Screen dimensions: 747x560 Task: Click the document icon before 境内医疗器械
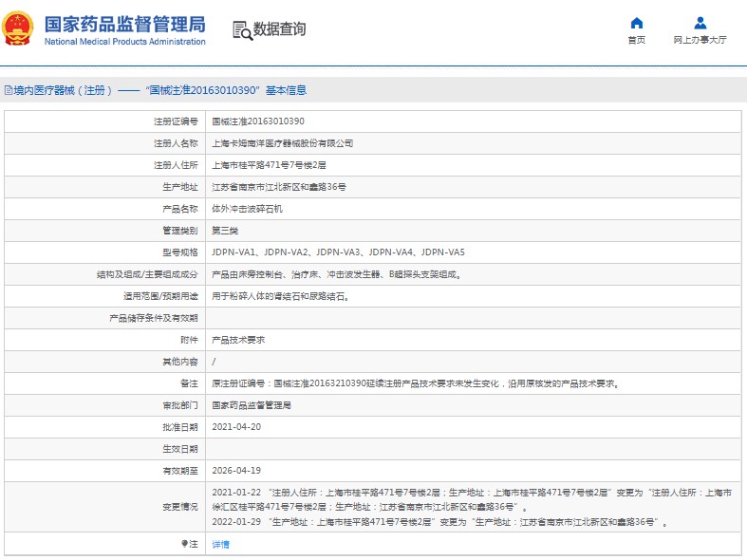(9, 90)
